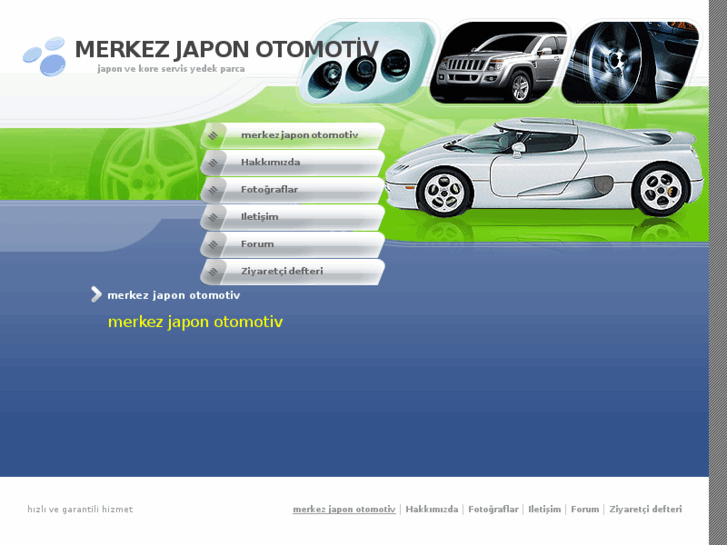Click the blue bubbles logo icon
The height and width of the screenshot is (545, 727).
pos(45,57)
